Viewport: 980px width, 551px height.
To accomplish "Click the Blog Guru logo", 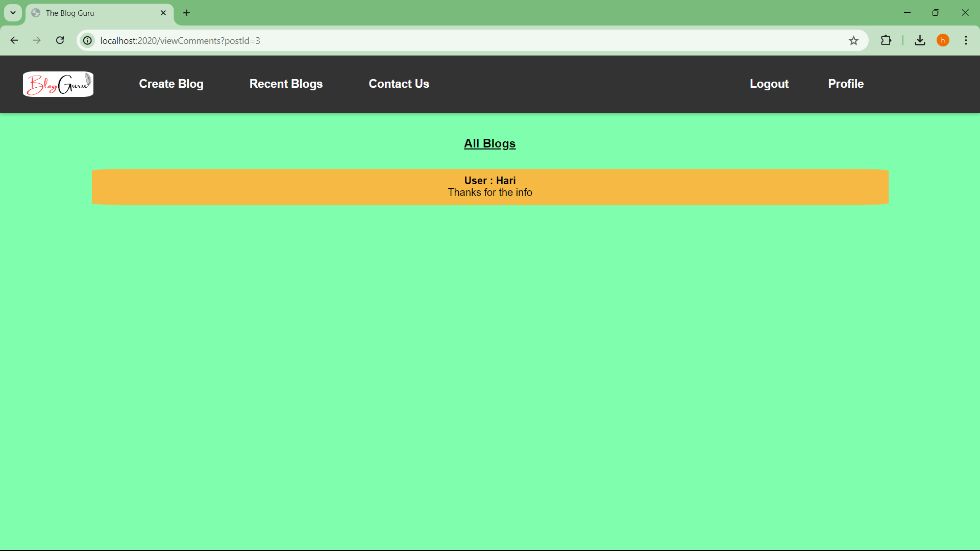I will (x=58, y=84).
